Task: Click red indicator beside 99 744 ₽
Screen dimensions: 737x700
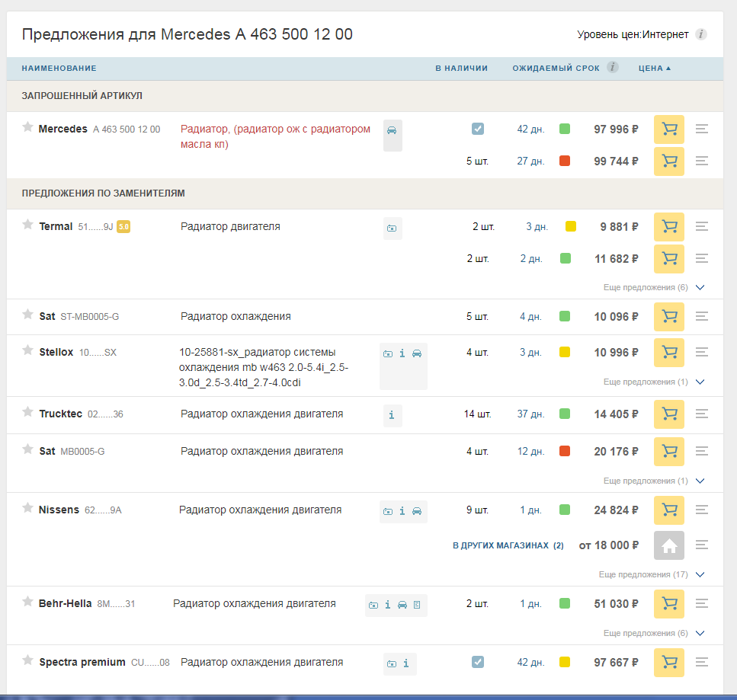Action: point(565,161)
